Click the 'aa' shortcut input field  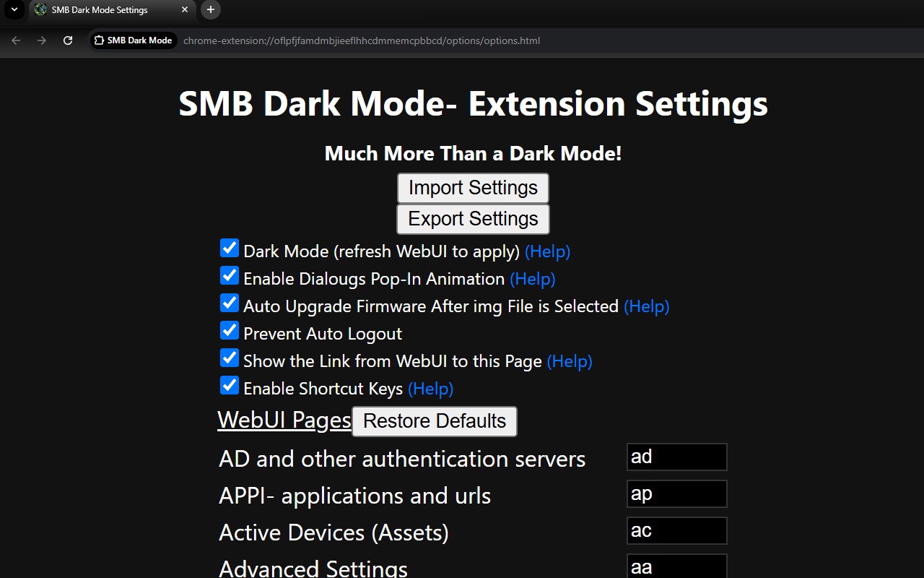point(676,566)
